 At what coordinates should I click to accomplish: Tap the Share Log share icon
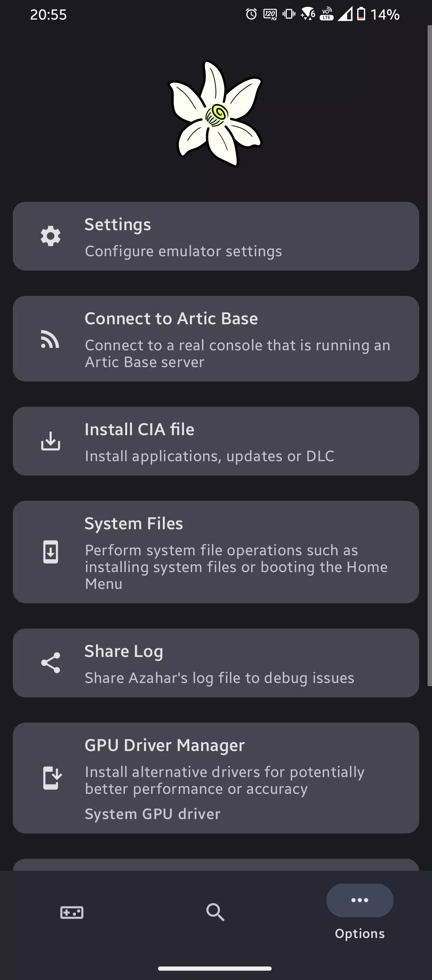pos(51,663)
